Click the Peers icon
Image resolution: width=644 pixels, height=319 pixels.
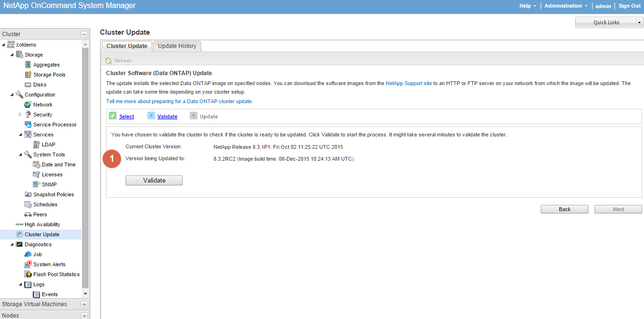coord(28,214)
